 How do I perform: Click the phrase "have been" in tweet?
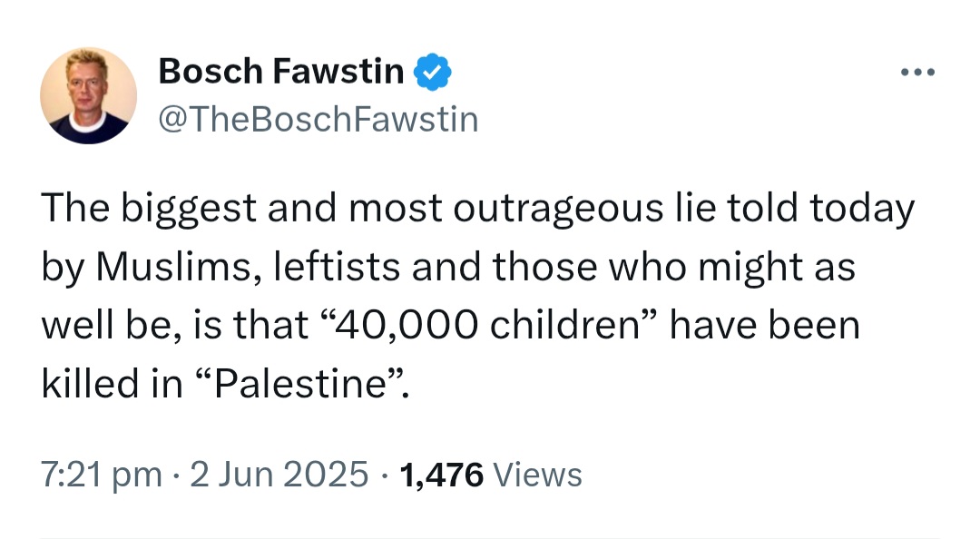764,325
